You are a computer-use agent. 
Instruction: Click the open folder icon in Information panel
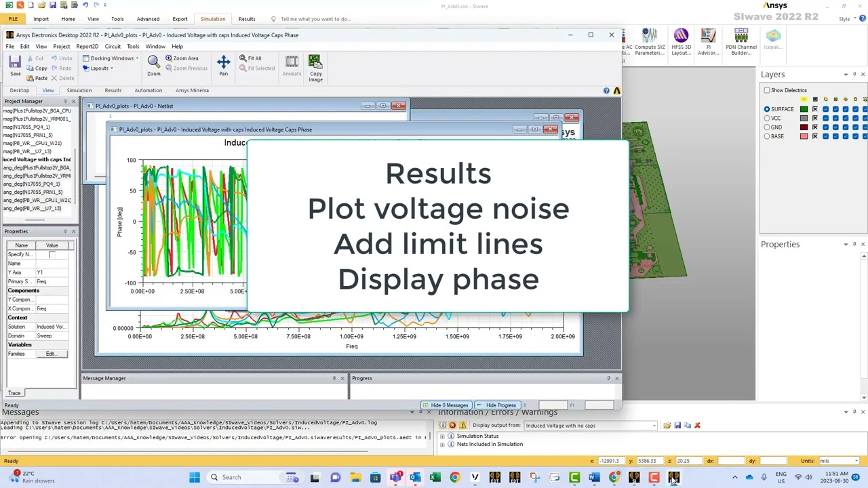click(x=667, y=426)
